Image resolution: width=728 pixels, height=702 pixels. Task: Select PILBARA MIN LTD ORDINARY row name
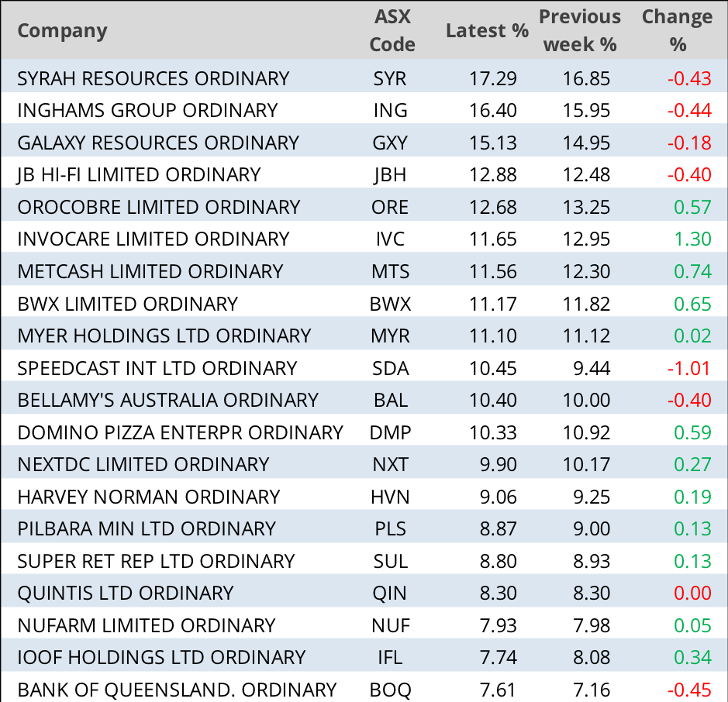[147, 528]
